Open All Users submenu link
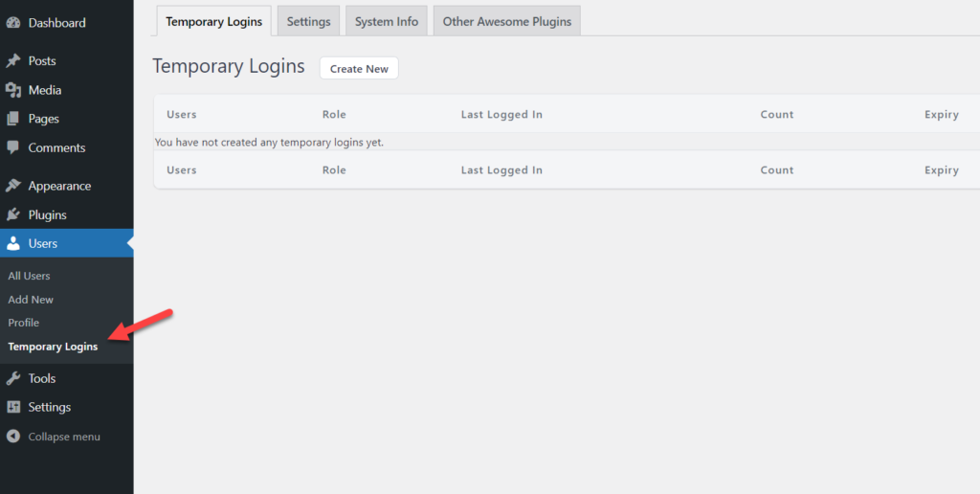Screen dimensions: 980x494 pyautogui.click(x=29, y=276)
